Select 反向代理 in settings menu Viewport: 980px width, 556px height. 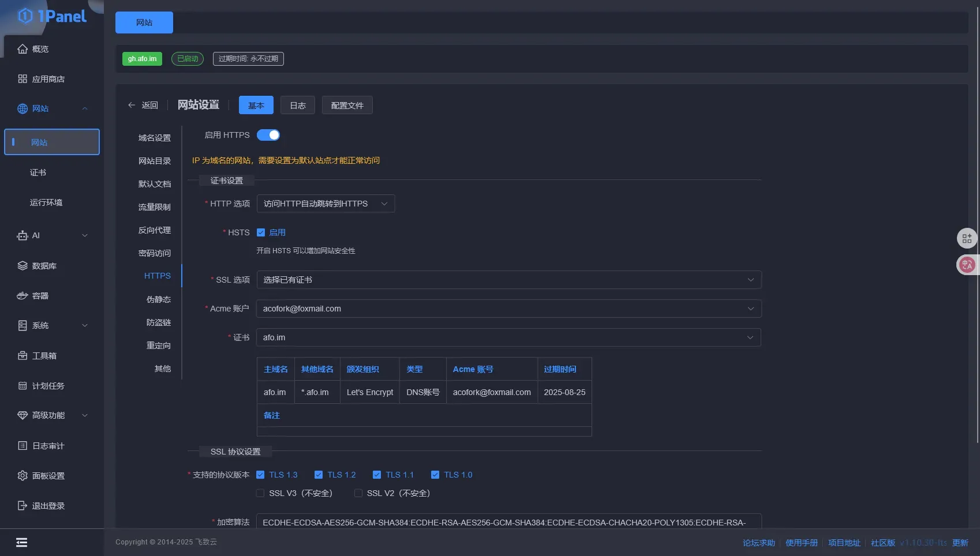pyautogui.click(x=154, y=230)
